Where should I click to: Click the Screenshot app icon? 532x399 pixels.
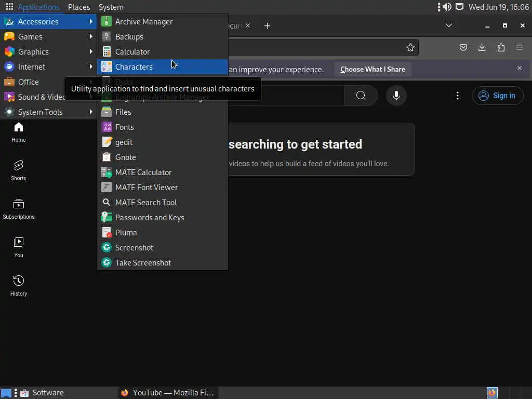point(107,248)
